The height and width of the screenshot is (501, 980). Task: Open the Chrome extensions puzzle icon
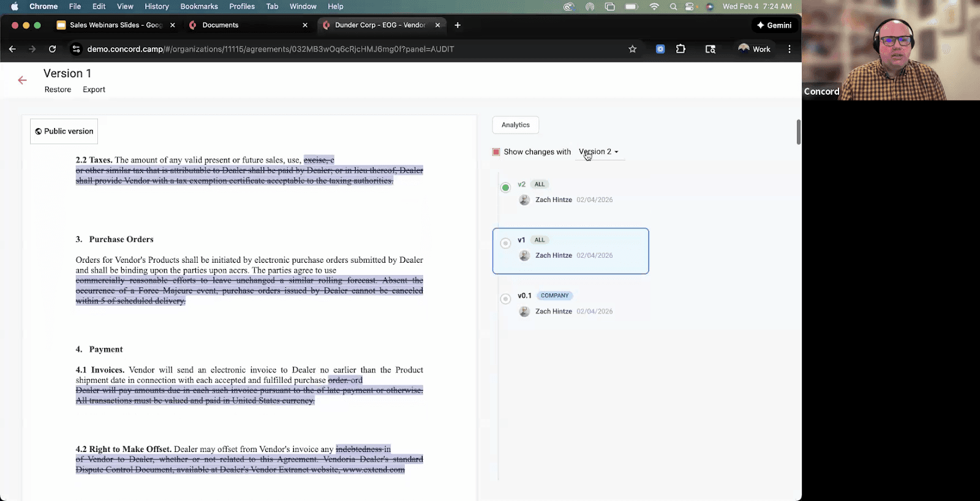(x=680, y=49)
